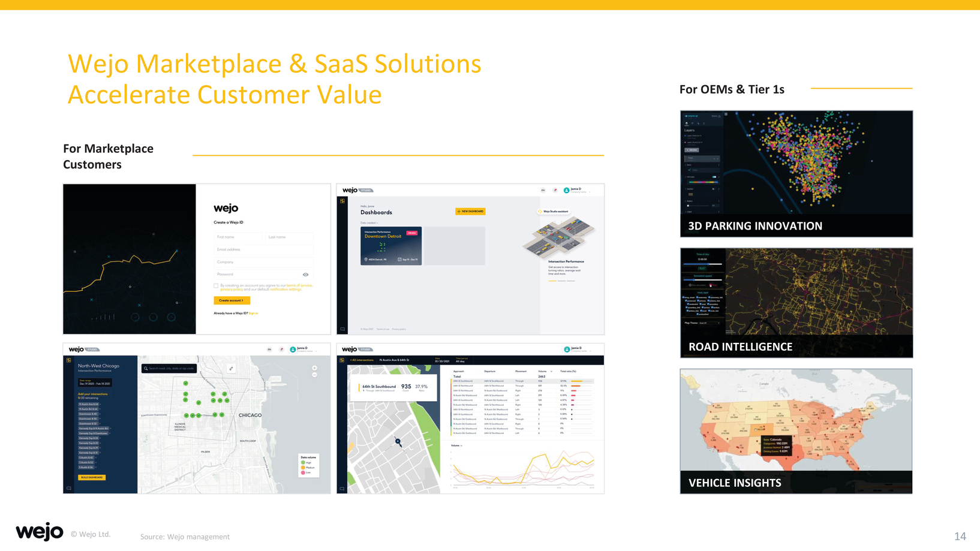This screenshot has width=980, height=551.
Task: Click the wejo logo in slide footer
Action: (40, 532)
